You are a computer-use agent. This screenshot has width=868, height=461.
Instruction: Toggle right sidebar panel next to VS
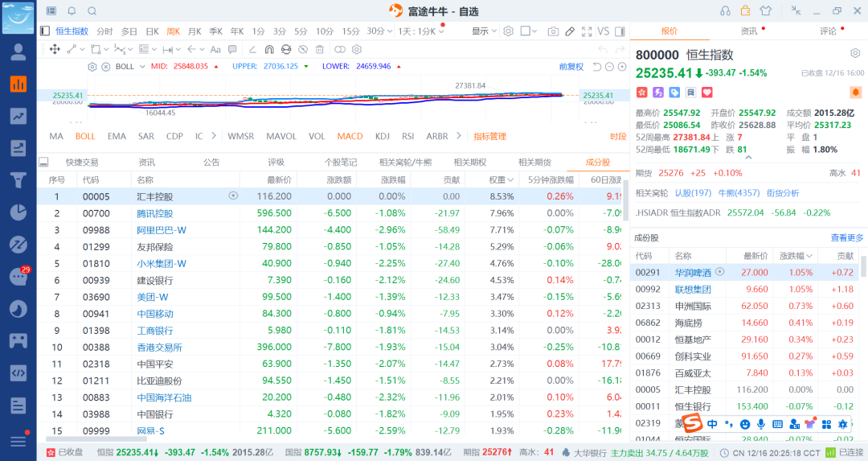[620, 31]
